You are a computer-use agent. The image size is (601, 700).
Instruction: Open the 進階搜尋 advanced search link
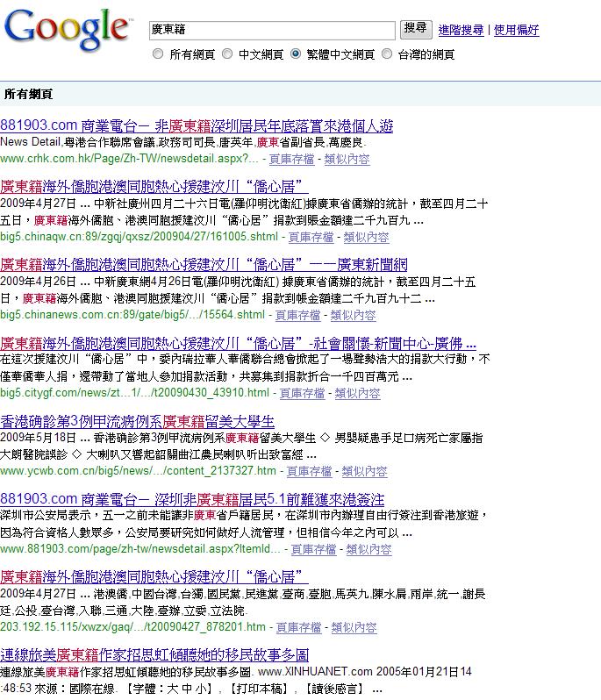pos(461,31)
